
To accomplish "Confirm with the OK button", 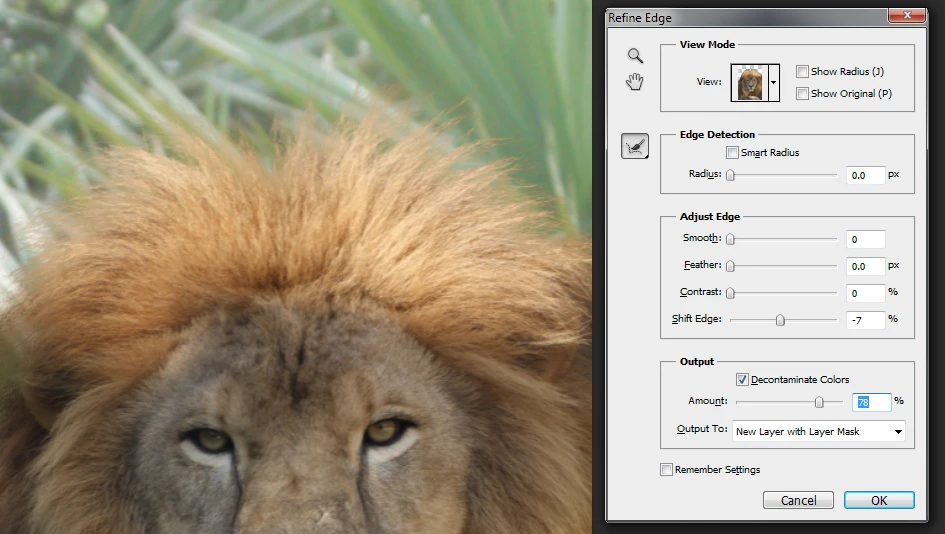I will click(879, 500).
